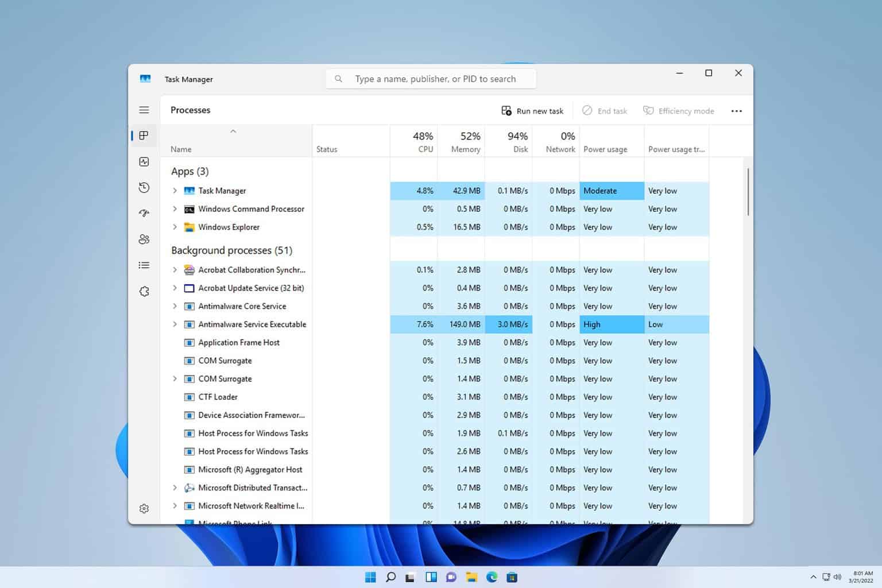Open network and volume tray flyout
This screenshot has height=588, width=882.
[x=831, y=577]
